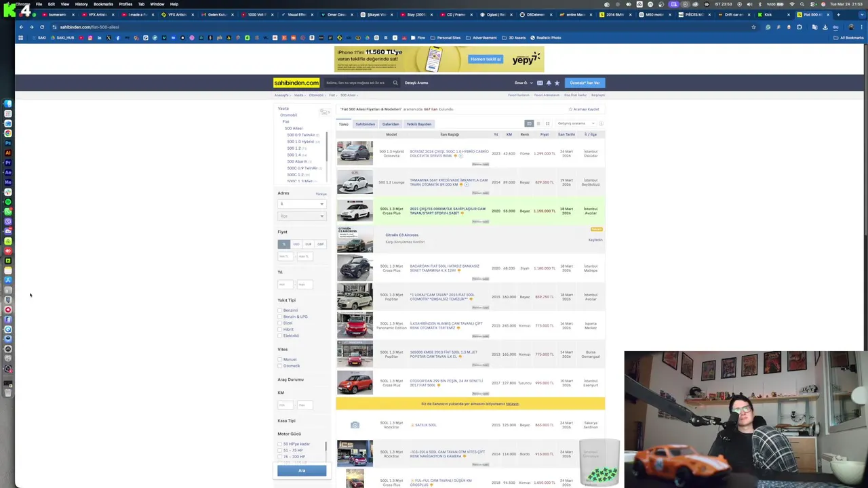Select the Yetkili Bayiden tab
Screen dimensions: 868x488
[419, 124]
